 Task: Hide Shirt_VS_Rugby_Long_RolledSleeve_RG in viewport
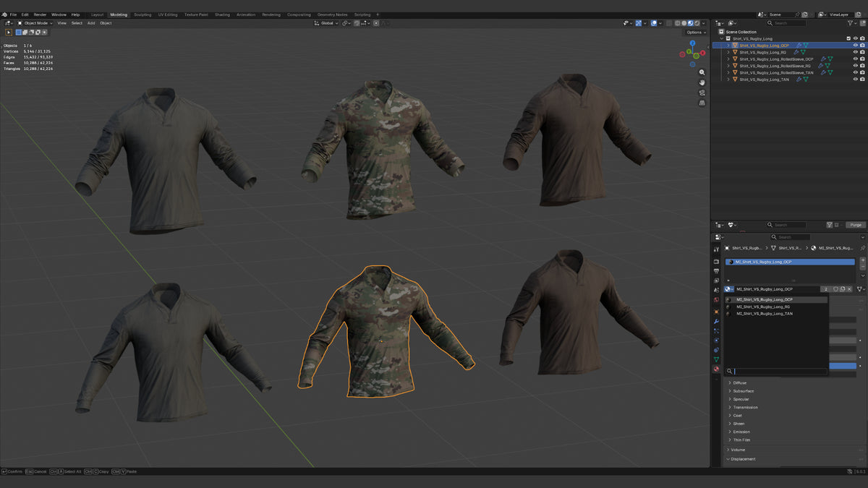click(x=855, y=66)
